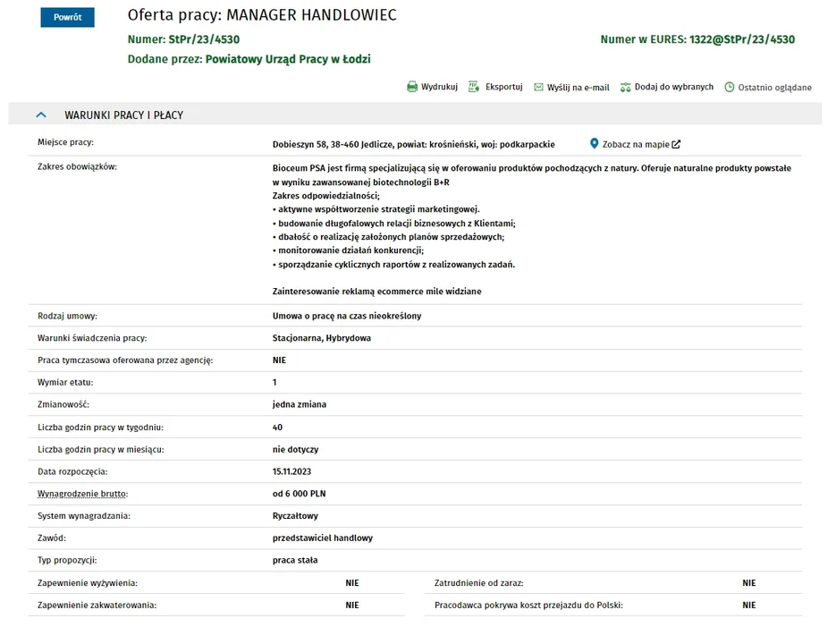Click NIE for Pracodawca pokrywa koszt przejazdu

point(748,605)
